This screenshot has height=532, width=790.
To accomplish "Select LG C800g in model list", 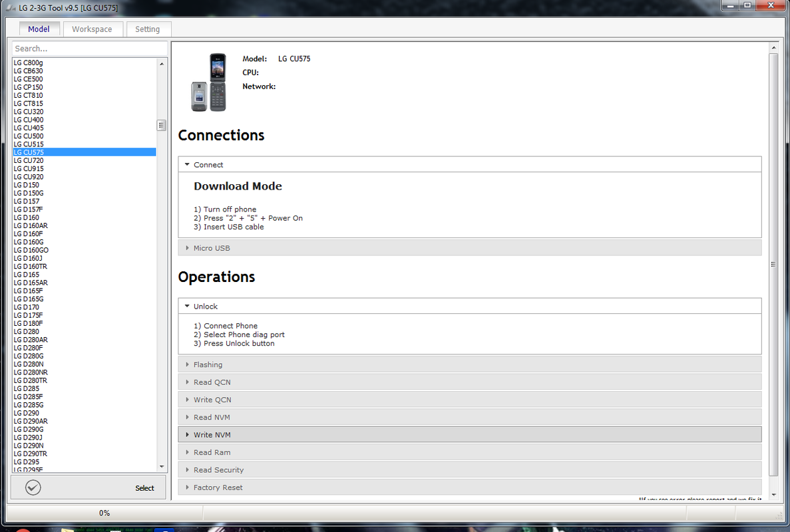I will (x=84, y=63).
